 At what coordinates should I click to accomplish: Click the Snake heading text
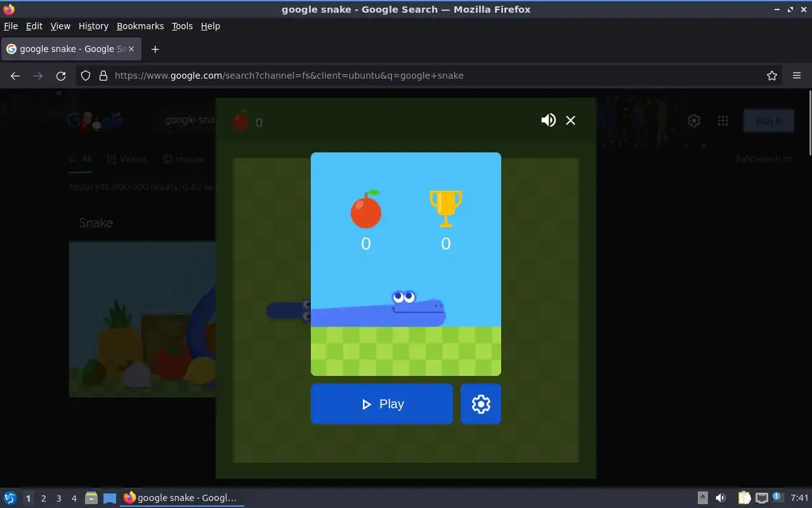(x=96, y=223)
